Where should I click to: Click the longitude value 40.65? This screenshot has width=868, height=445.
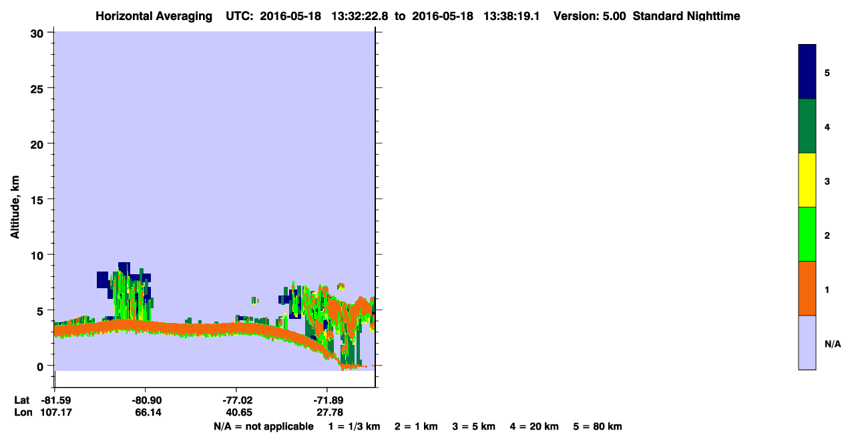point(239,412)
